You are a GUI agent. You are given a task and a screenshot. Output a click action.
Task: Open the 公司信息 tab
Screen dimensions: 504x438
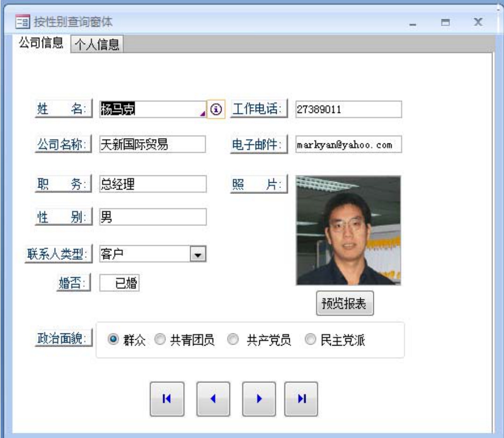coord(41,43)
